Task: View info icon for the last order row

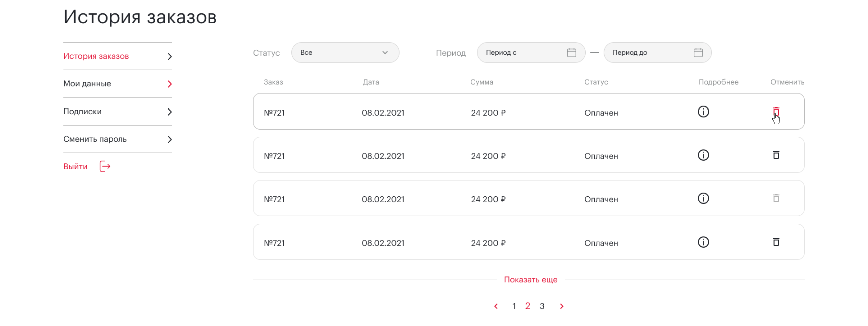Action: click(703, 242)
